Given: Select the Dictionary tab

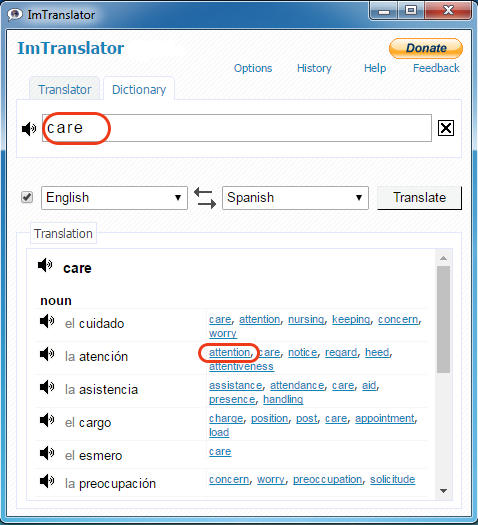Looking at the screenshot, I should pos(139,89).
